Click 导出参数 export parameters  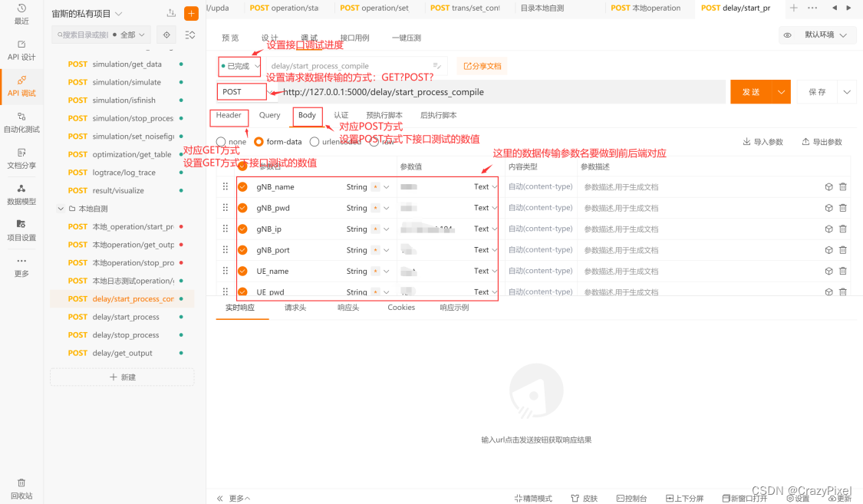coord(822,141)
